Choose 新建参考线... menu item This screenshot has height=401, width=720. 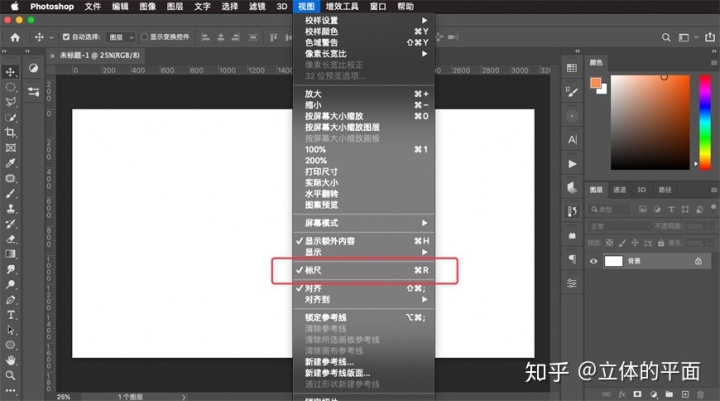[x=364, y=362]
